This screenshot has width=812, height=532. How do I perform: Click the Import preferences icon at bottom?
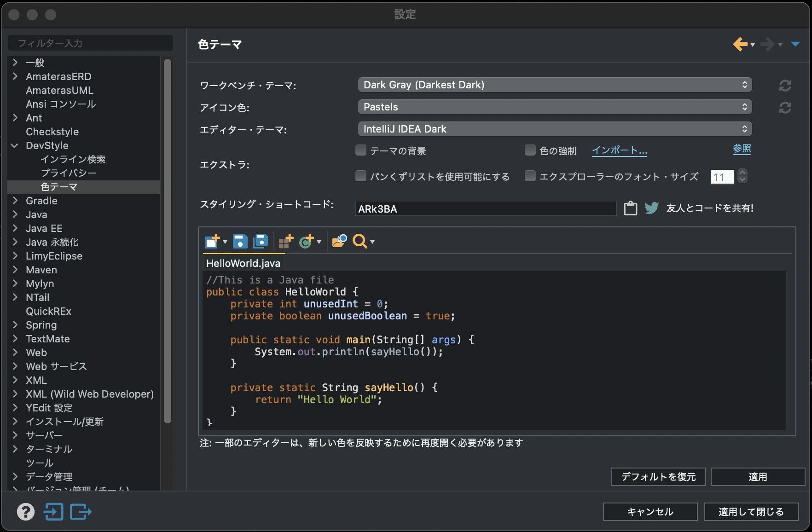pos(53,512)
